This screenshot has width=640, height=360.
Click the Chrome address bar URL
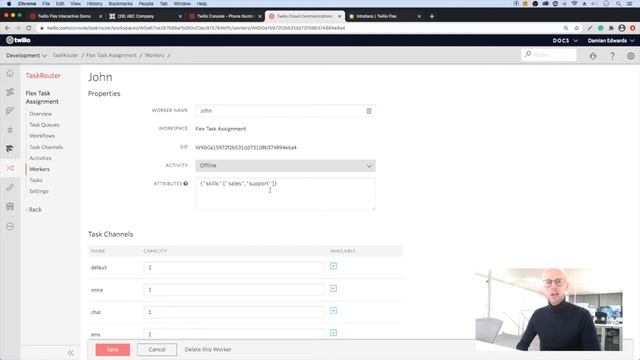196,28
